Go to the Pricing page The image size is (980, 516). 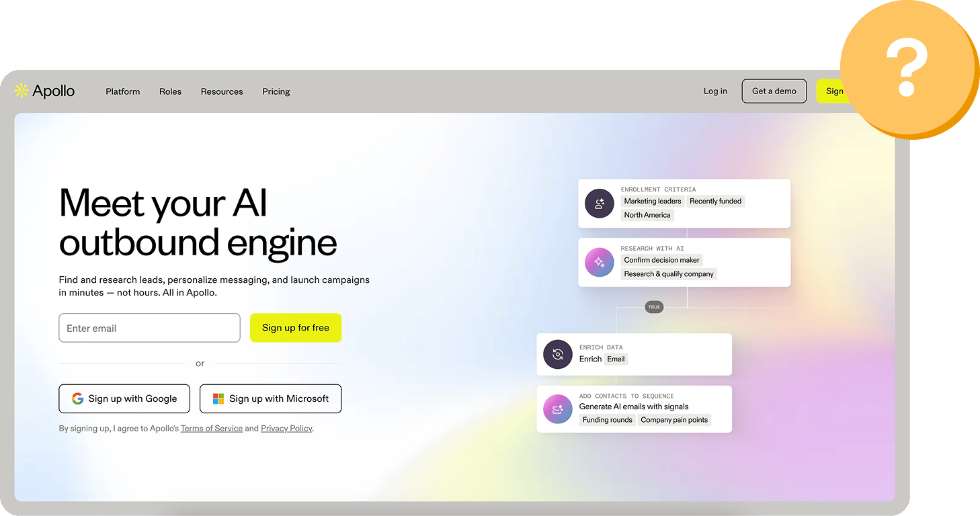click(x=276, y=91)
